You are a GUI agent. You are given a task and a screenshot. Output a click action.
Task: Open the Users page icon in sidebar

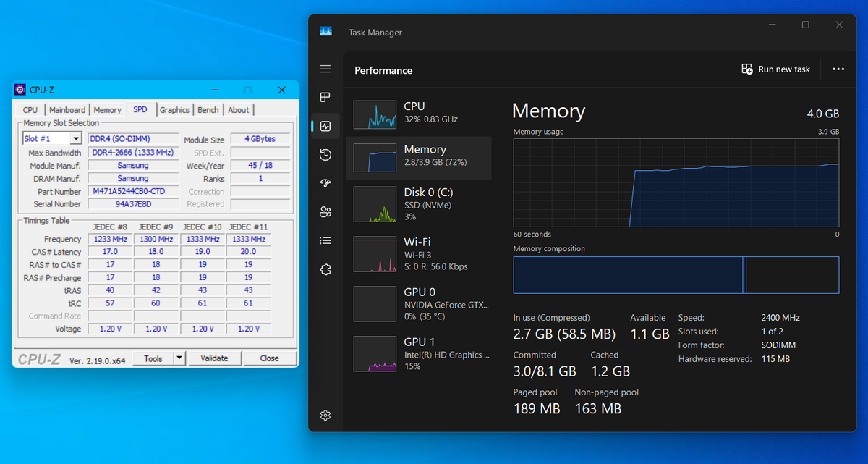[325, 212]
